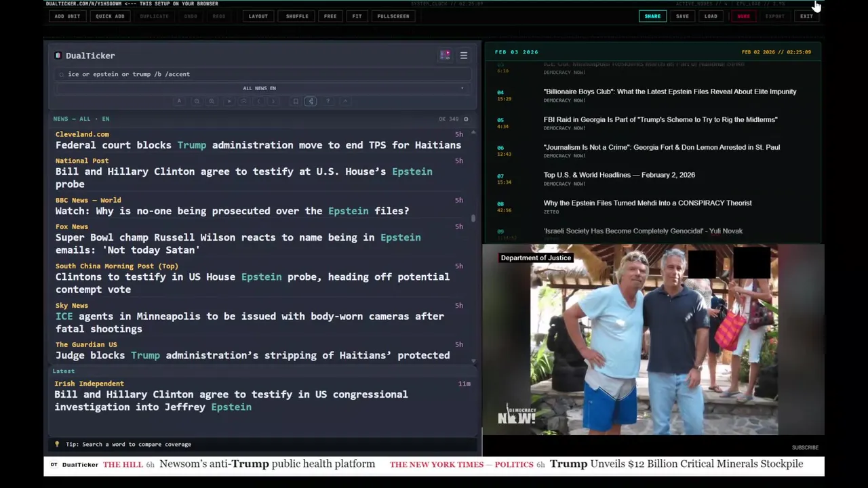
Task: Click the DUPLICATE button
Action: 155,16
